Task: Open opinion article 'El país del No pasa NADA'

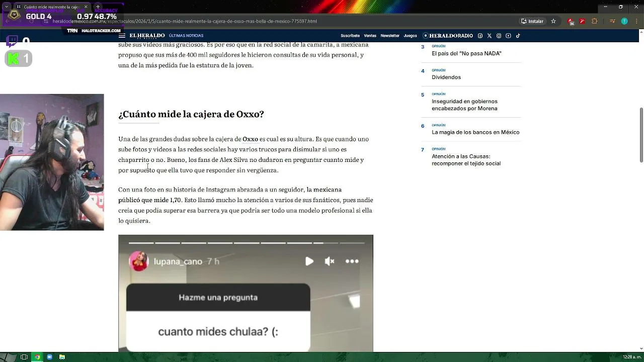Action: point(466,53)
